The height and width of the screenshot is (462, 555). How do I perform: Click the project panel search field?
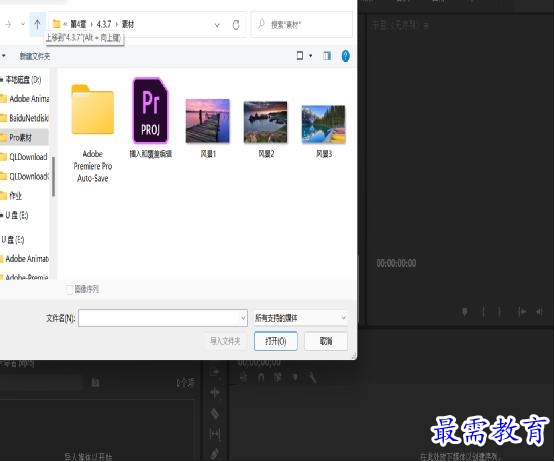[x=41, y=383]
